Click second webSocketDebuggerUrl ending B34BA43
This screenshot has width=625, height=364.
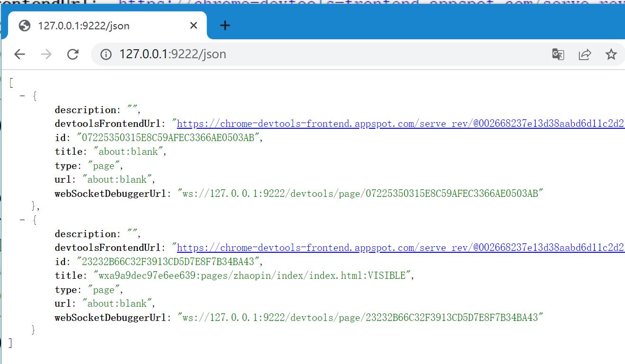(360, 317)
